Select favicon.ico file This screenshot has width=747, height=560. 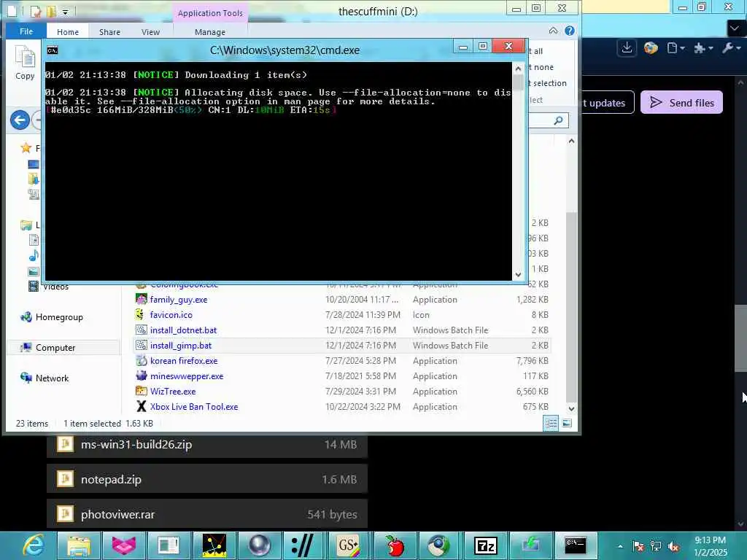[171, 315]
